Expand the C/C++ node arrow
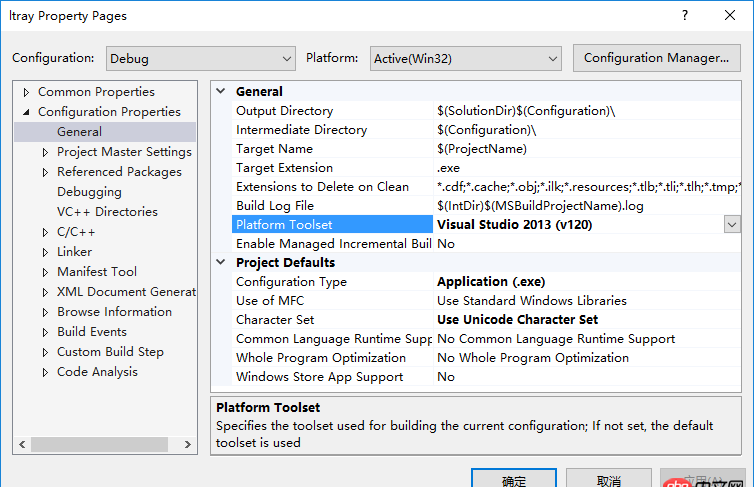Screen dimensions: 754x487 [x=45, y=232]
